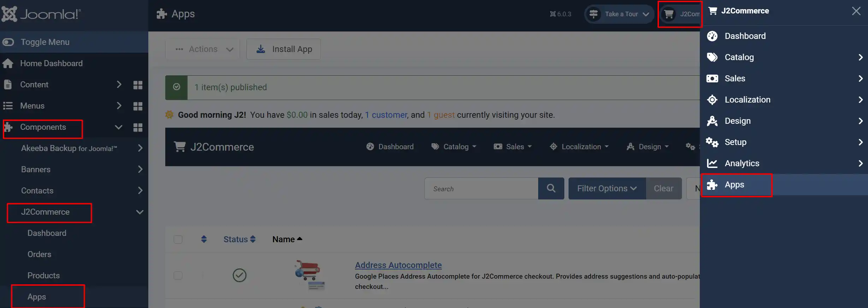Open the Menus sidebar item
The width and height of the screenshot is (868, 308).
[x=32, y=106]
